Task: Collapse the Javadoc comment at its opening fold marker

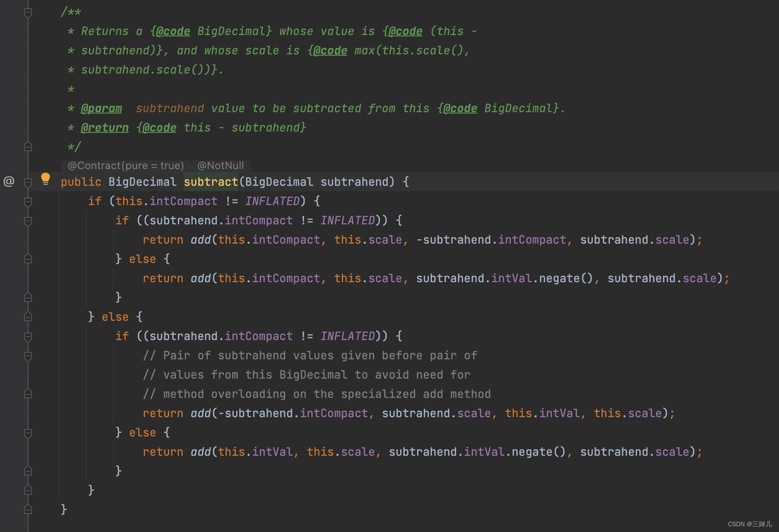Action: click(x=28, y=13)
